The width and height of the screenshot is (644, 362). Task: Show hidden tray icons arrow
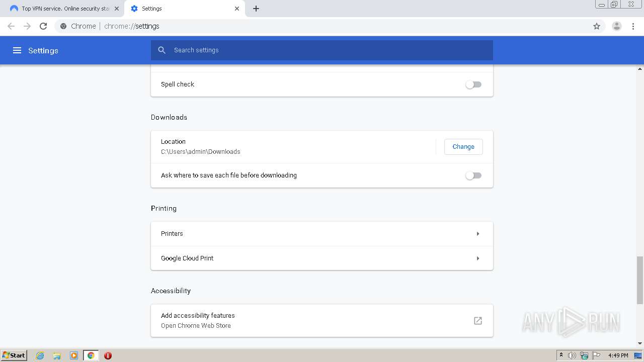coord(561,355)
